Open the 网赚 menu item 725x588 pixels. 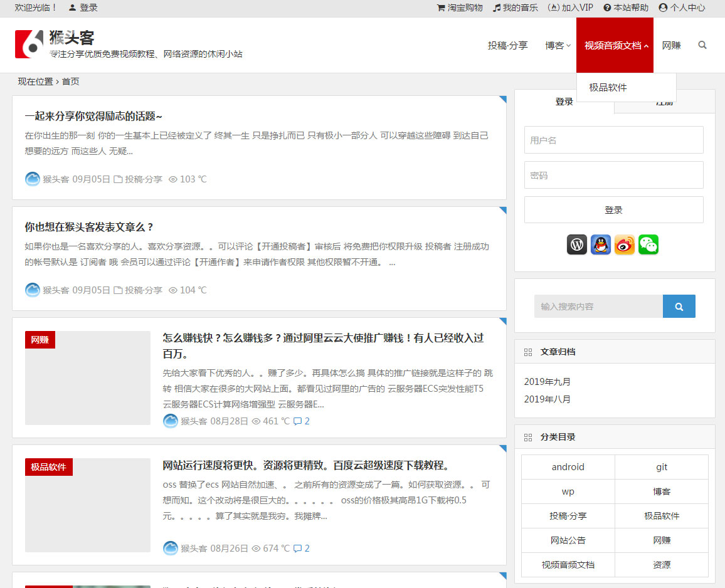pyautogui.click(x=671, y=45)
